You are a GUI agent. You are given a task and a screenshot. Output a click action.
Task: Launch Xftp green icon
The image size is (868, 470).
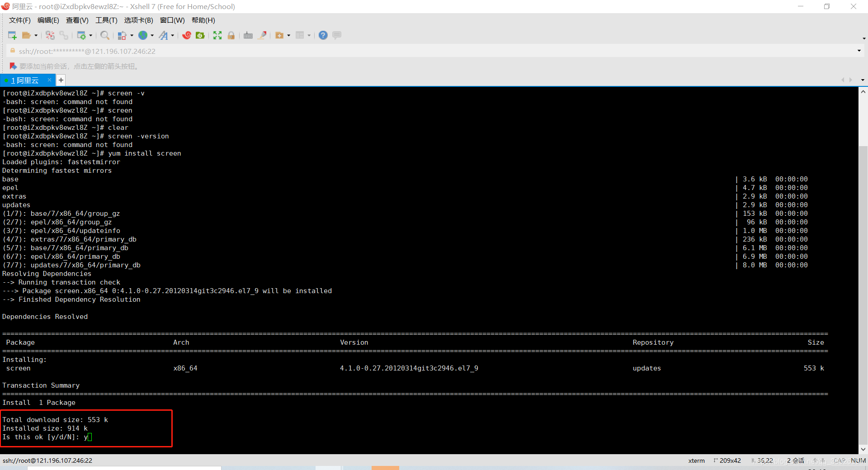pos(200,35)
